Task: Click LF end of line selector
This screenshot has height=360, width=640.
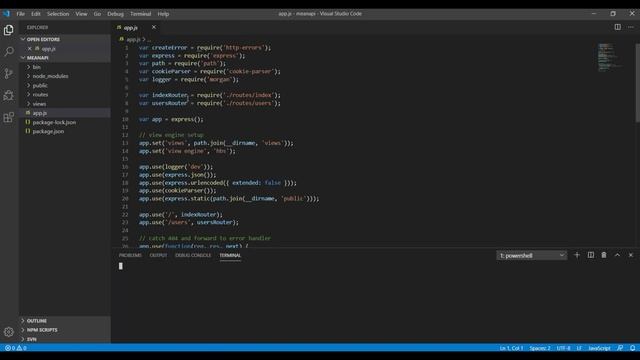Action: click(579, 348)
